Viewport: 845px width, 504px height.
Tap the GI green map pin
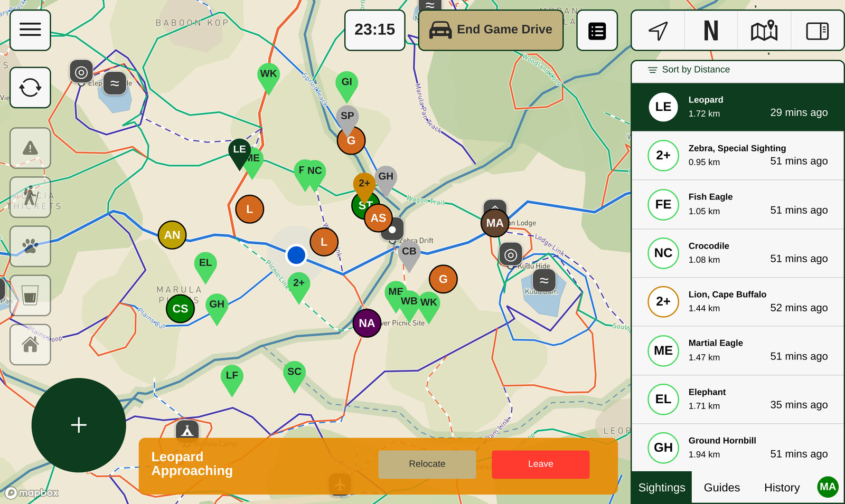pos(346,83)
